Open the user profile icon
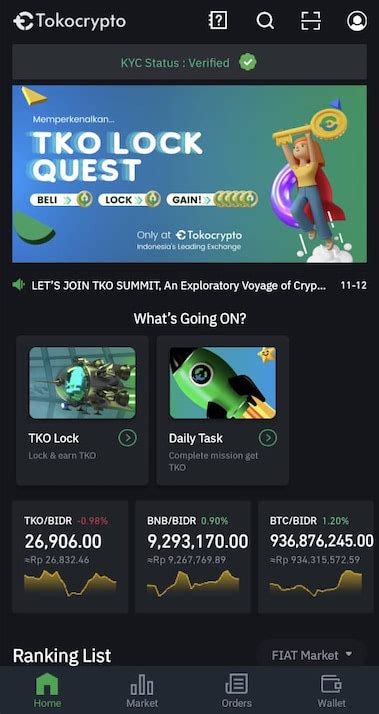 point(357,21)
